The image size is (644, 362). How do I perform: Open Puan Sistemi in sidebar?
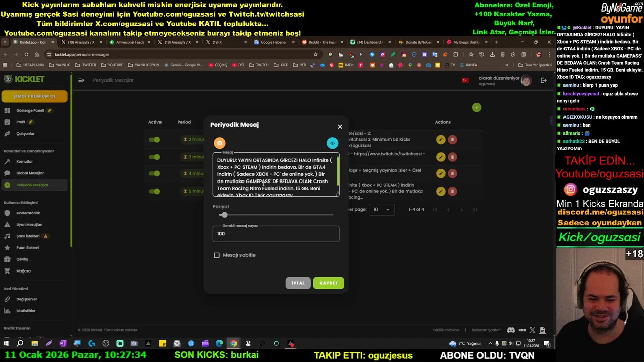(x=34, y=247)
